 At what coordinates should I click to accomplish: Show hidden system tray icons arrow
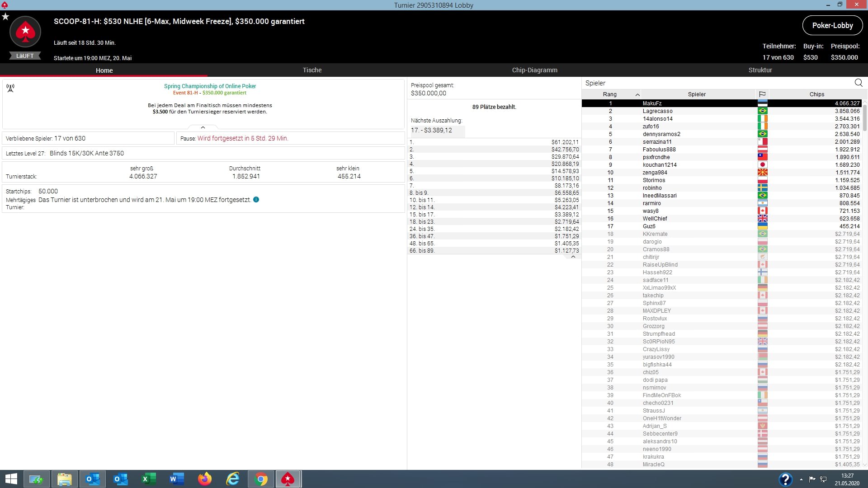pos(801,479)
